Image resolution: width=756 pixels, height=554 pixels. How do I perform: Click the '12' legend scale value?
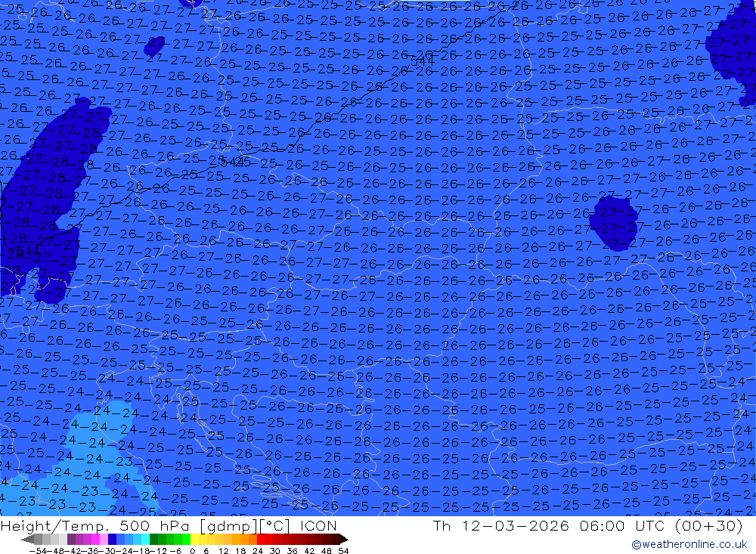pos(223,551)
